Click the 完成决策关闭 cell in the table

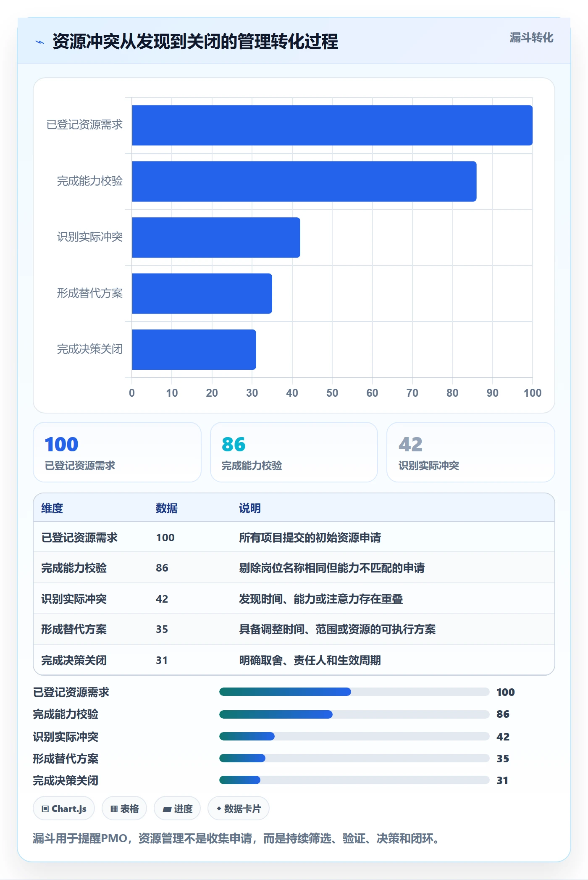pos(74,660)
